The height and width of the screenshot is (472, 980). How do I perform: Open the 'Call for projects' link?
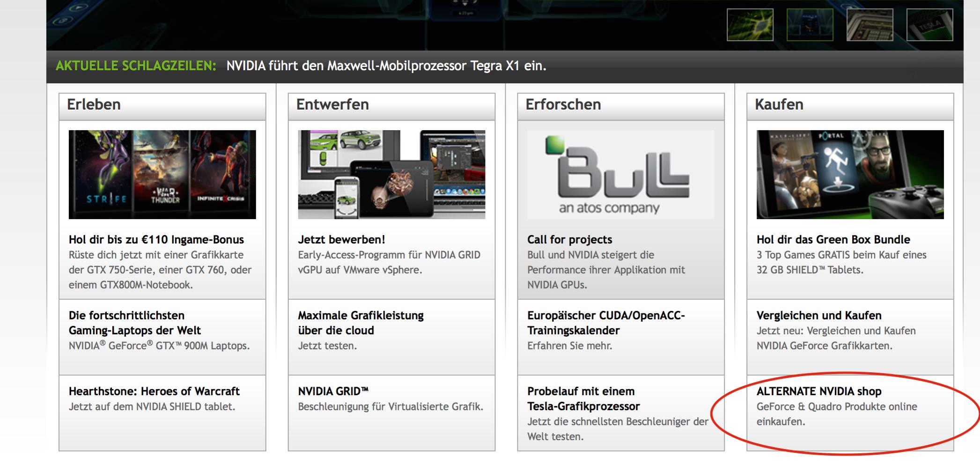click(569, 240)
